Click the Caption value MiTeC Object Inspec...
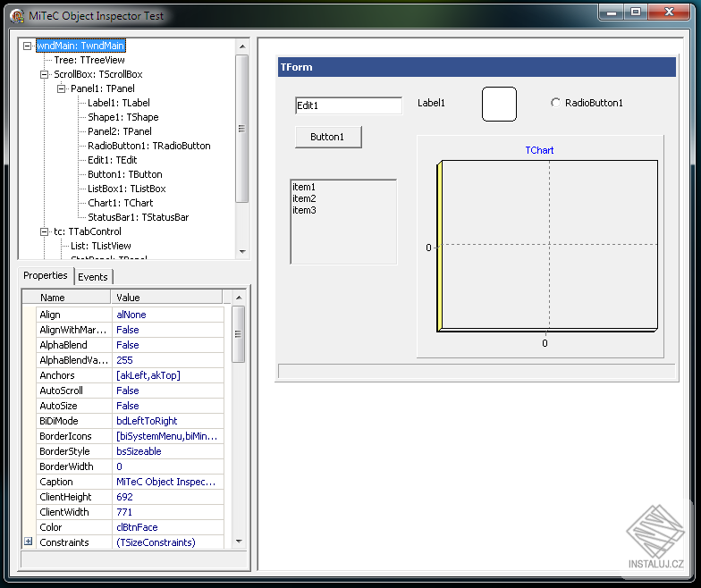 [168, 482]
